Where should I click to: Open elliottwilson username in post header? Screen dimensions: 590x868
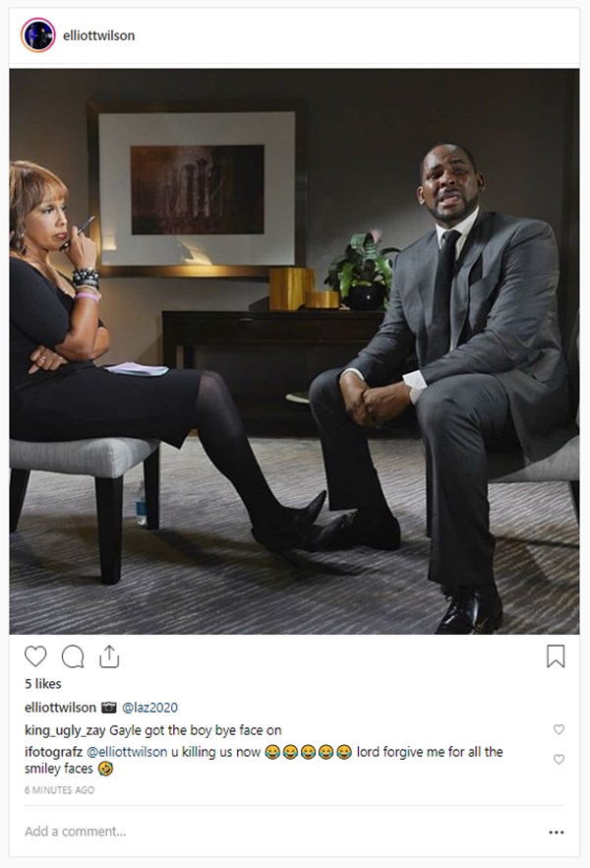coord(98,35)
